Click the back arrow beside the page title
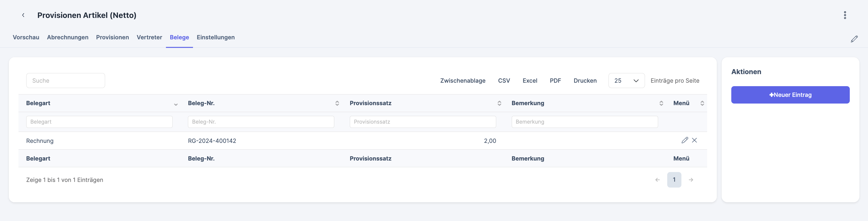The width and height of the screenshot is (868, 221). point(23,15)
